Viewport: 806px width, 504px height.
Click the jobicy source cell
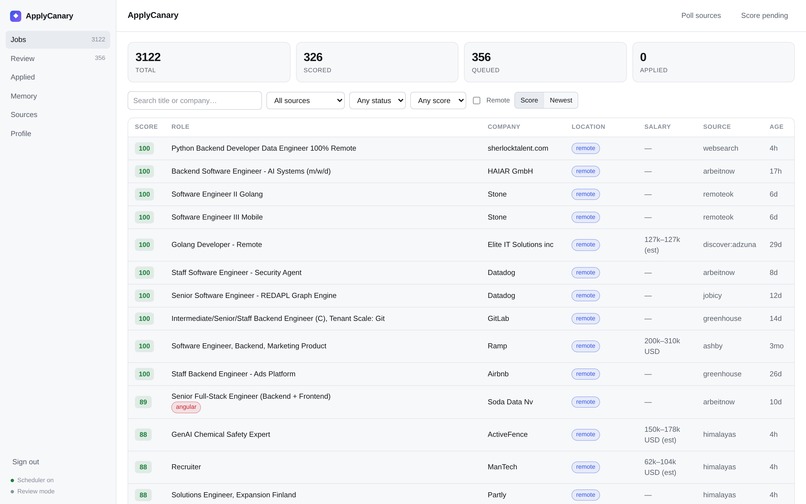tap(712, 296)
